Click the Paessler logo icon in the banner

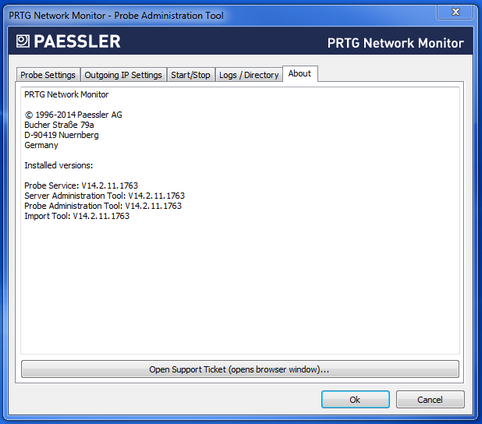click(23, 41)
